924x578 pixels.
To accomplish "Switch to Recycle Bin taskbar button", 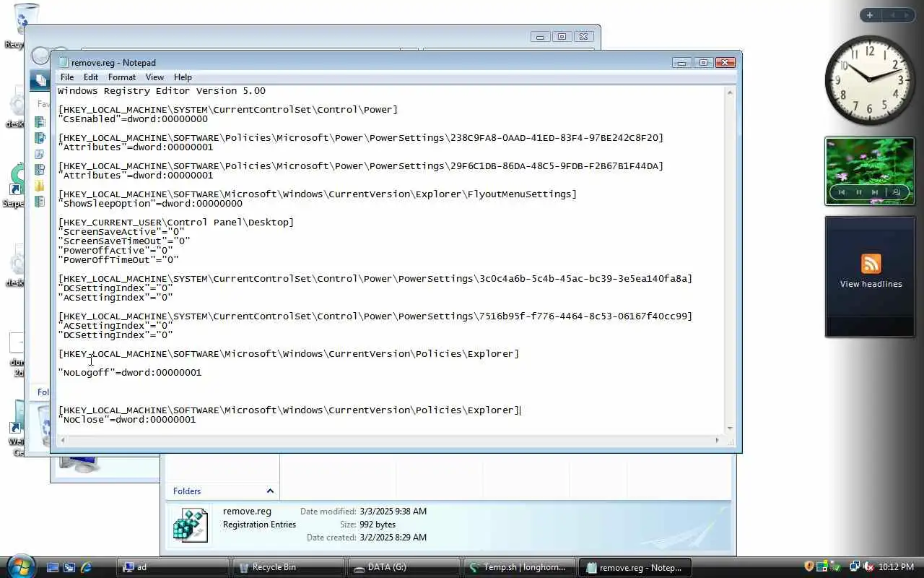I will pos(288,567).
